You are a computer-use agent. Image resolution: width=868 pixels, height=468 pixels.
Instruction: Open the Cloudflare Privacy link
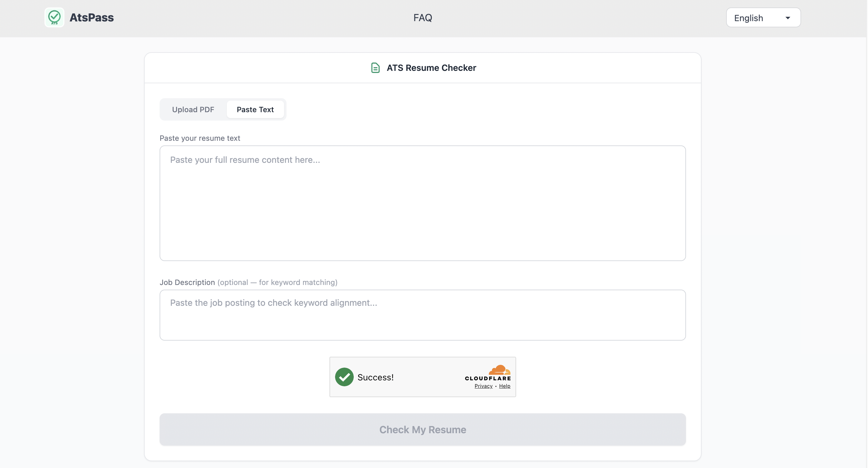483,386
